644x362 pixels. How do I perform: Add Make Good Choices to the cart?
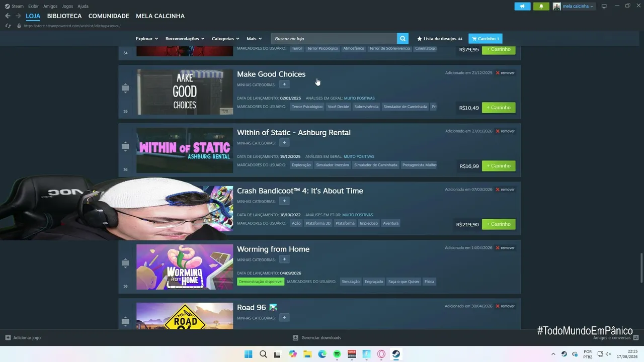(x=499, y=108)
